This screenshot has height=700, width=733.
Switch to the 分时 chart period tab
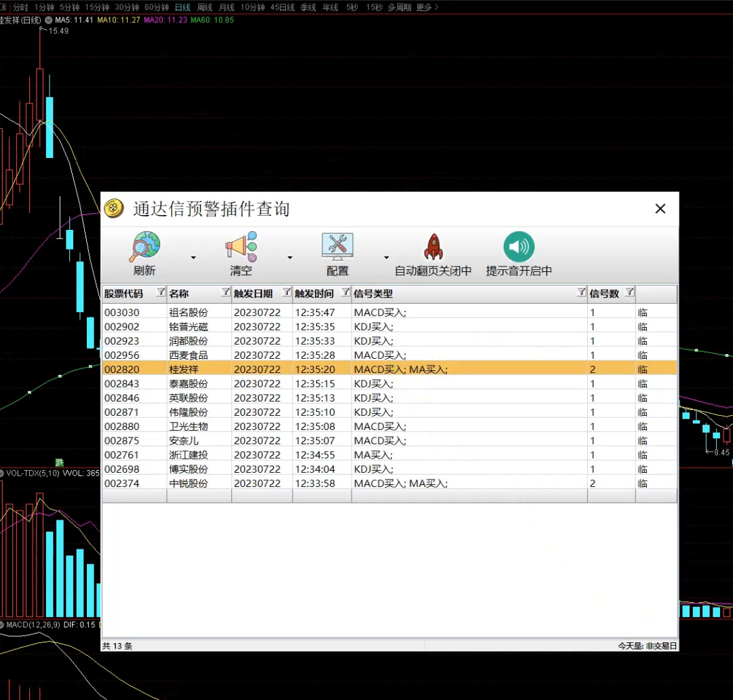tap(20, 7)
